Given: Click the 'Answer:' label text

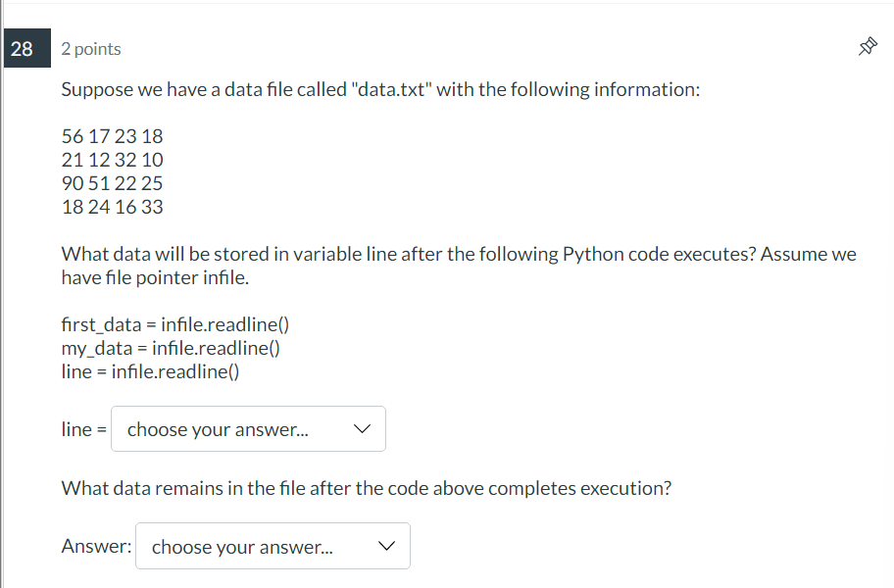Looking at the screenshot, I should (96, 546).
